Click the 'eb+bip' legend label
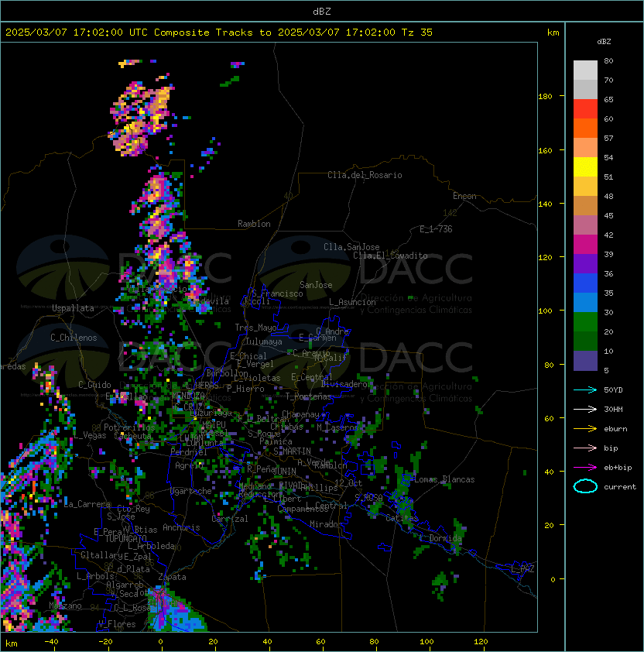Viewport: 644px width, 652px height. tap(618, 468)
